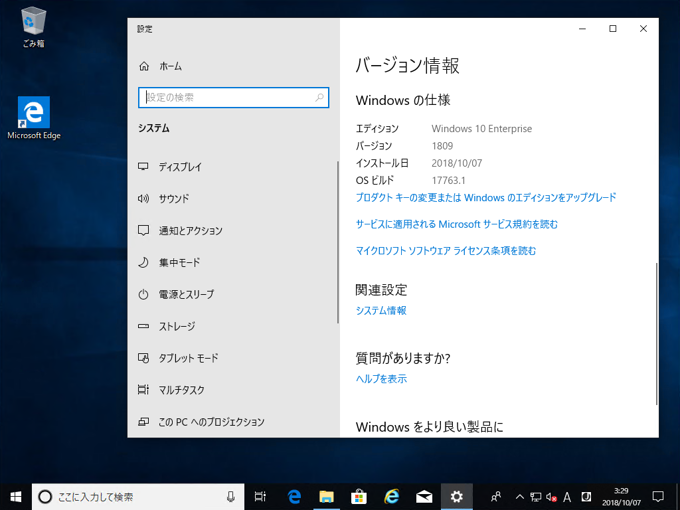Toggle the IME A input mode indicator

point(567,497)
